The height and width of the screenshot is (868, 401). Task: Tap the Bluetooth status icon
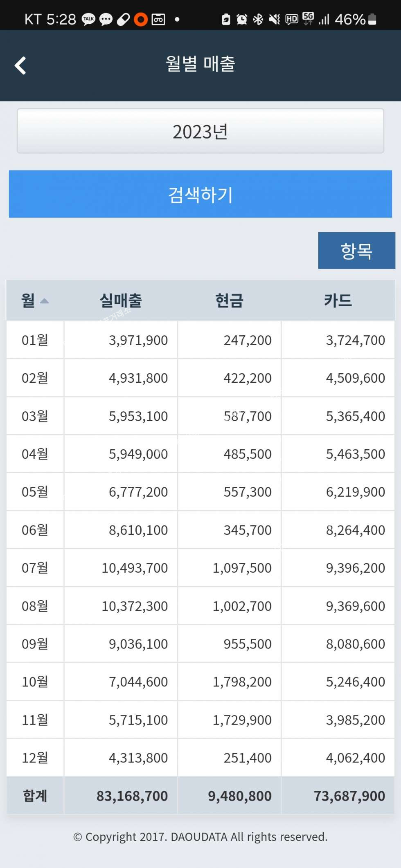pos(258,19)
